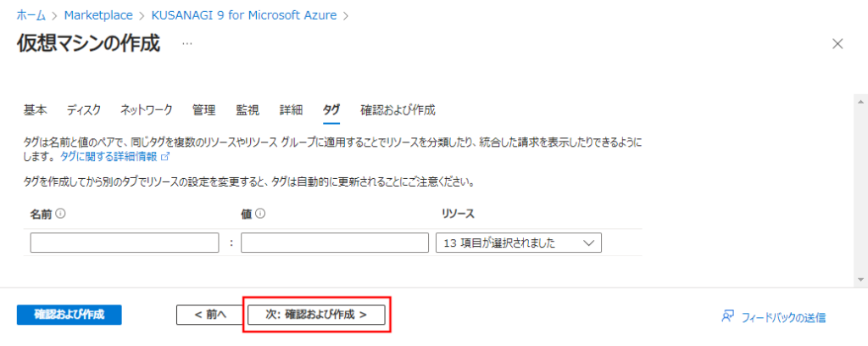
Task: Open the タグに関する詳細情報 link
Action: (x=108, y=157)
